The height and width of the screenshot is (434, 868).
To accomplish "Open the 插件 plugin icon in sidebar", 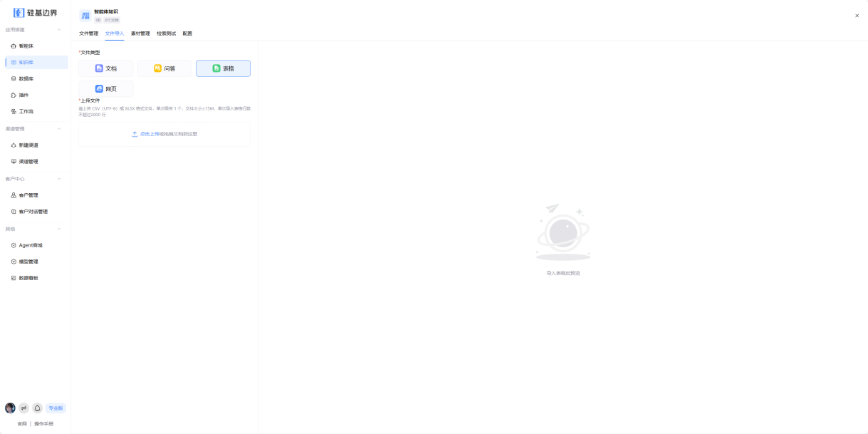I will pos(14,95).
